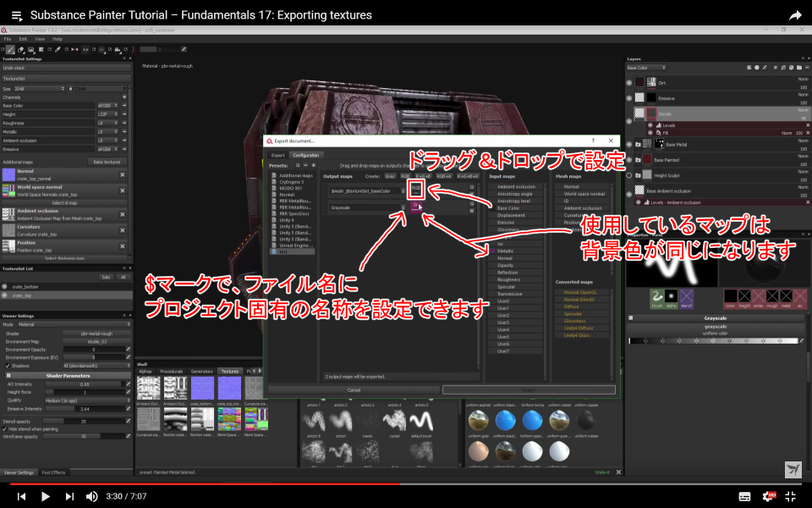This screenshot has height=508, width=812.
Task: Play the YouTube video
Action: [x=45, y=496]
